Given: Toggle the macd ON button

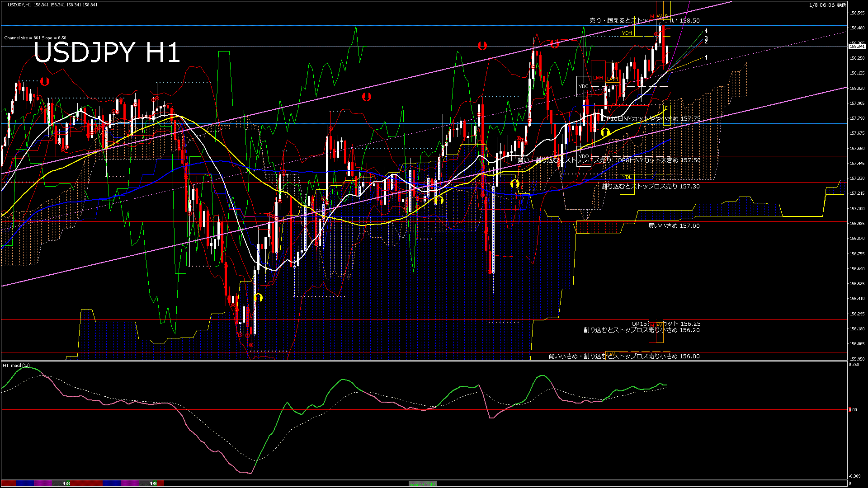Looking at the screenshot, I should pyautogui.click(x=423, y=484).
